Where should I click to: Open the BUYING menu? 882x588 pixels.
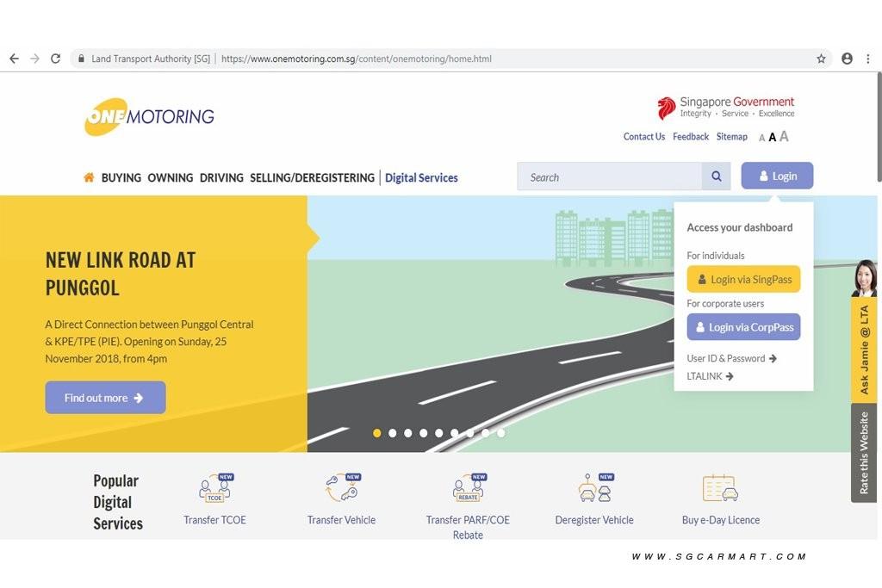121,177
